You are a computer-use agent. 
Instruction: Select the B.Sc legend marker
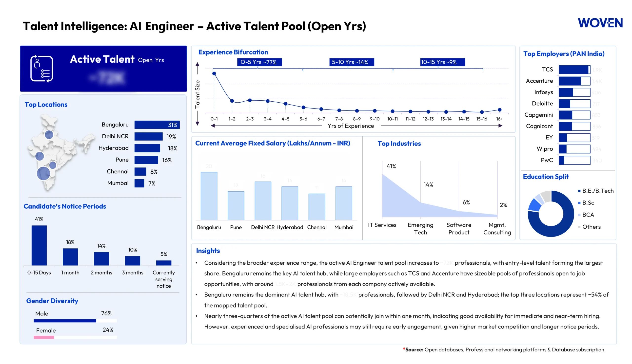point(579,203)
